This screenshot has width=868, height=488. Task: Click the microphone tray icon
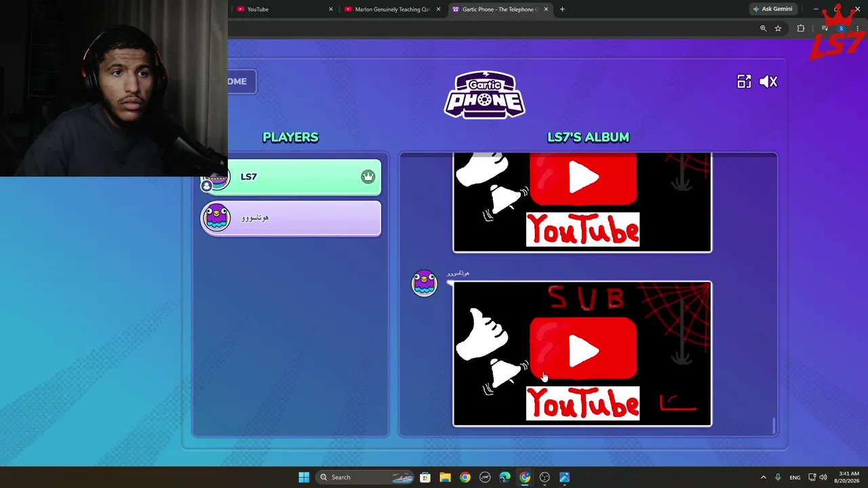pyautogui.click(x=778, y=477)
